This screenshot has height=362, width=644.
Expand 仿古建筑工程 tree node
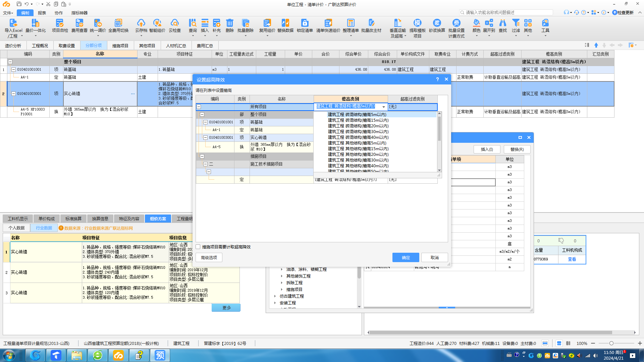pyautogui.click(x=275, y=296)
